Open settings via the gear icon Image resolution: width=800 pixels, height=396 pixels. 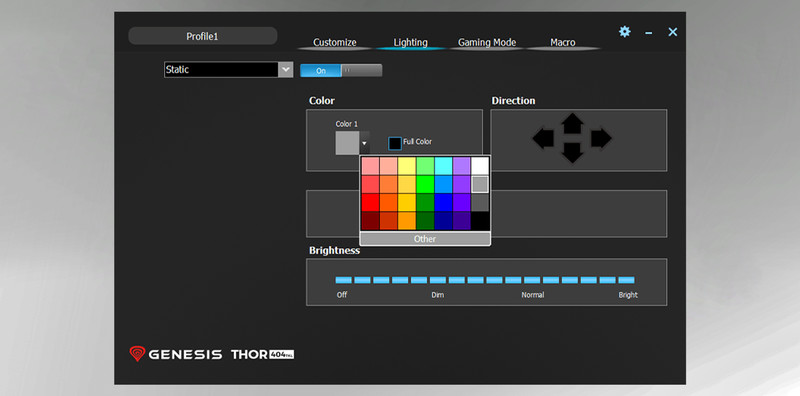624,32
